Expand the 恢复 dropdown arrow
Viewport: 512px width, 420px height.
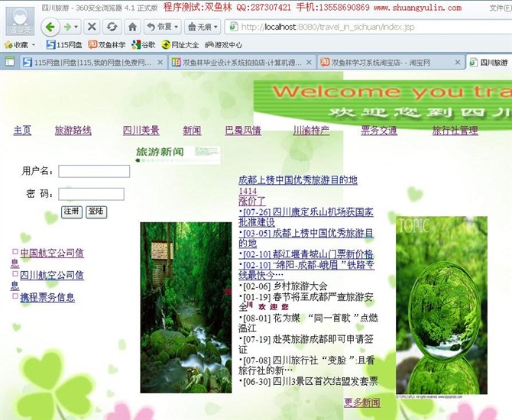(177, 27)
